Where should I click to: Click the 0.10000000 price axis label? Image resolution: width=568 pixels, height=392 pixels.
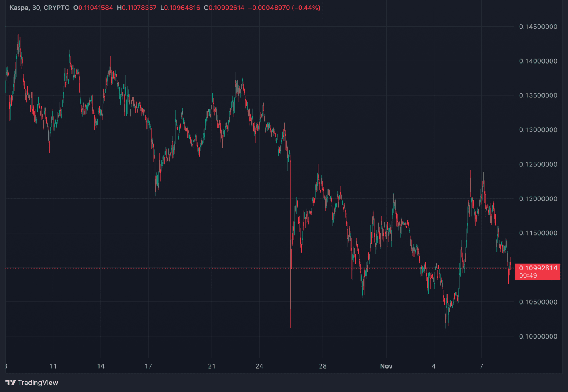(x=538, y=336)
